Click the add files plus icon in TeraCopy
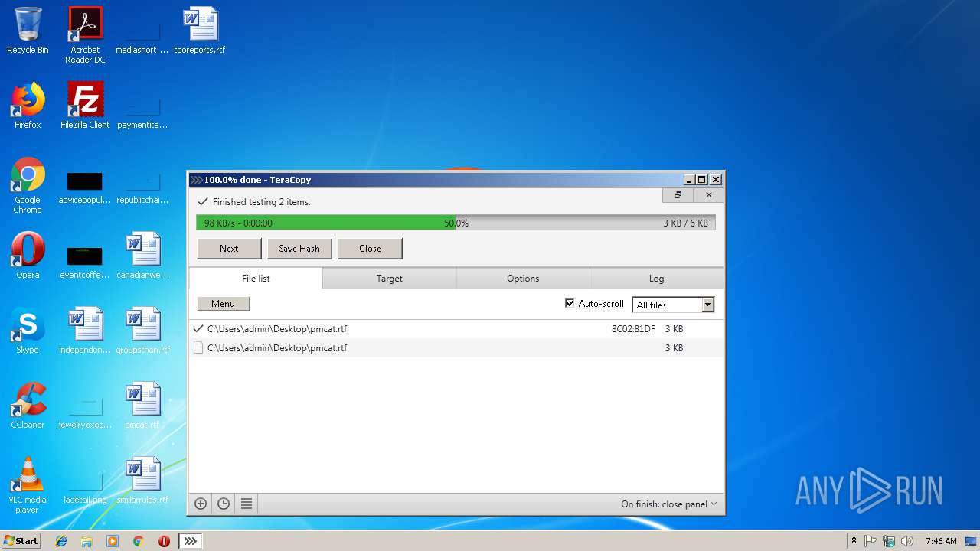 point(201,504)
